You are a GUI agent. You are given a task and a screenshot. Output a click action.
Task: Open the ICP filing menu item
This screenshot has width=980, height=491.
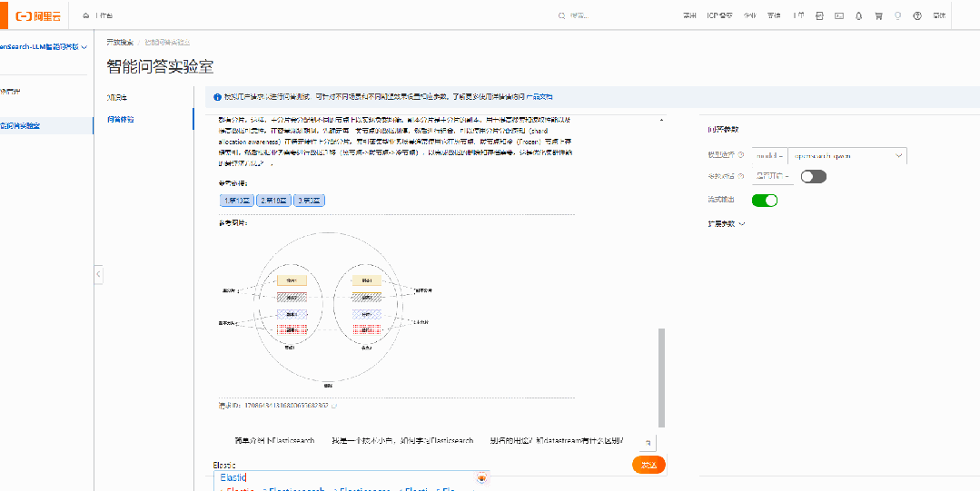pos(719,15)
